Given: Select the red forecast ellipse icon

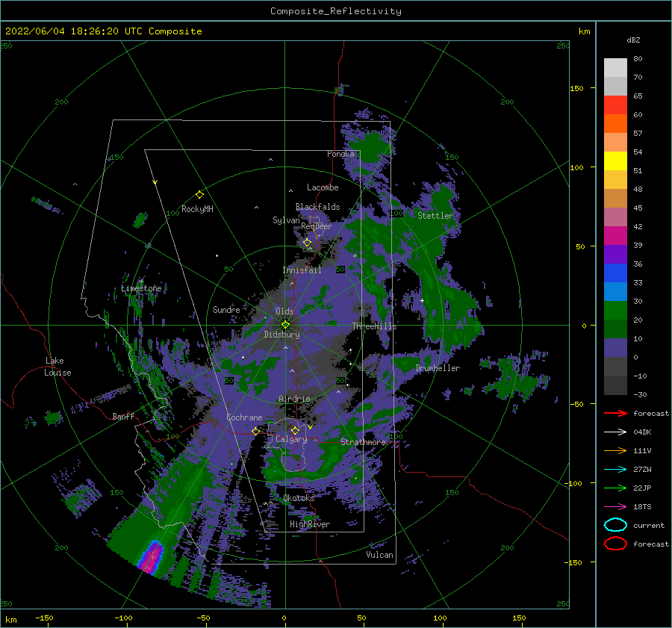Looking at the screenshot, I should 615,544.
